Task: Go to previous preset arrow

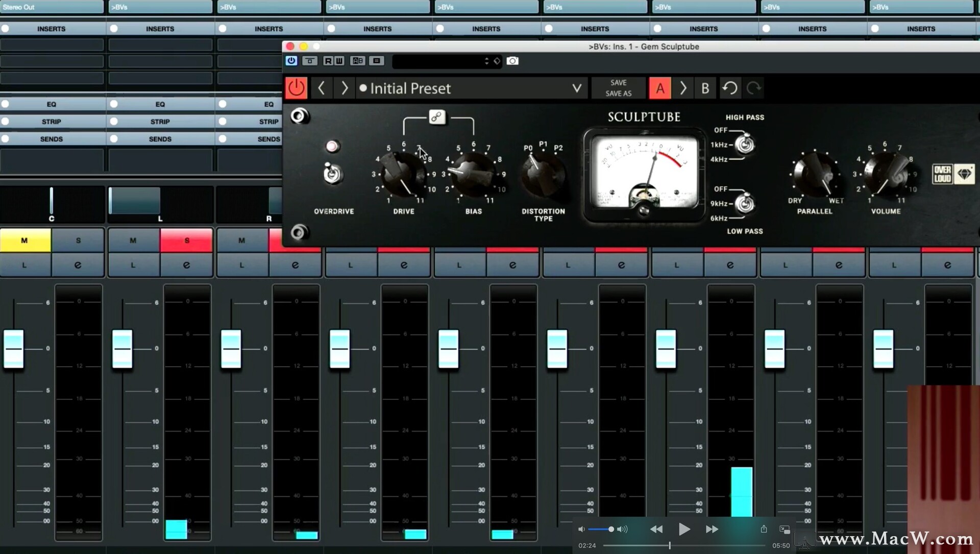Action: pos(321,88)
